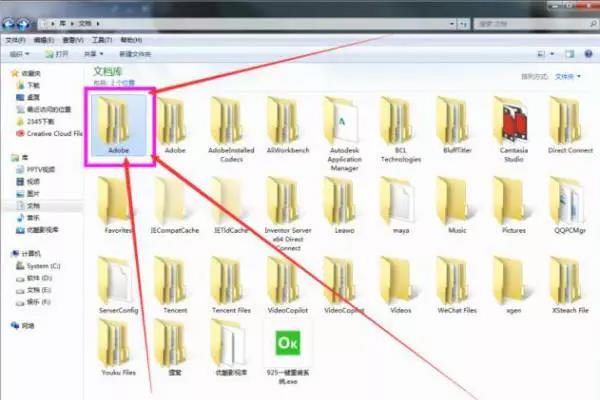Click the 文档 segment in the address bar
The width and height of the screenshot is (600, 400).
(x=85, y=24)
